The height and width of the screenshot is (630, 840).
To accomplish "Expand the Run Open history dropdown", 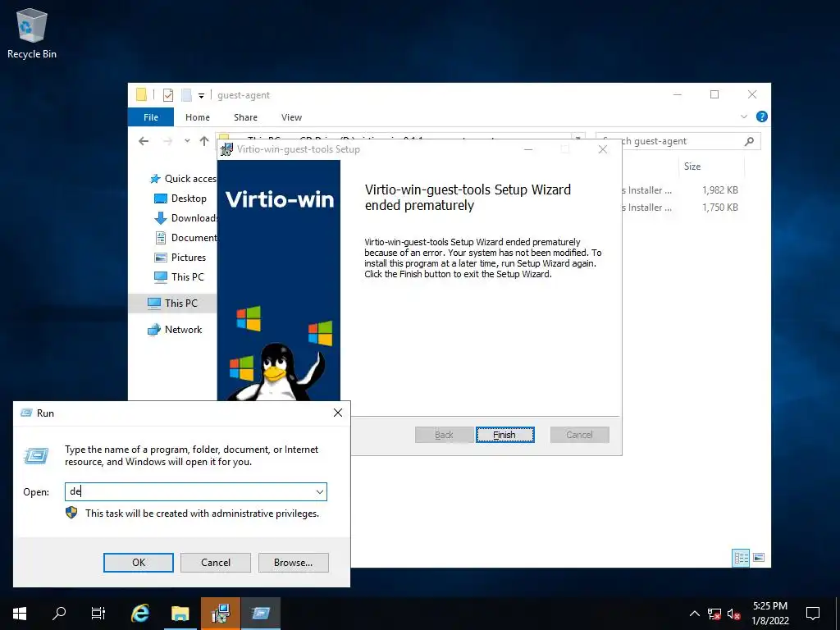I will (320, 492).
